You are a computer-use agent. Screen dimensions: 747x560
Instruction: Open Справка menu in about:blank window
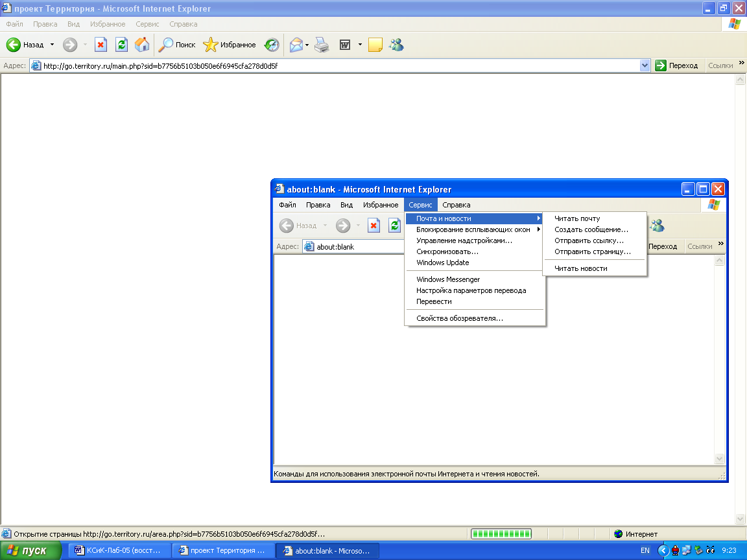(x=456, y=205)
